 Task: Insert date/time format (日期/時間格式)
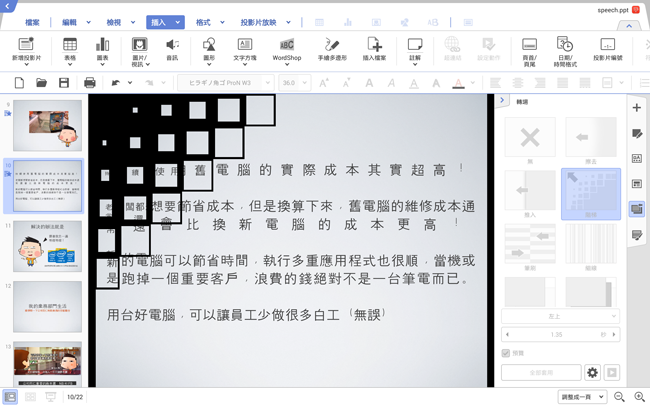(x=565, y=51)
